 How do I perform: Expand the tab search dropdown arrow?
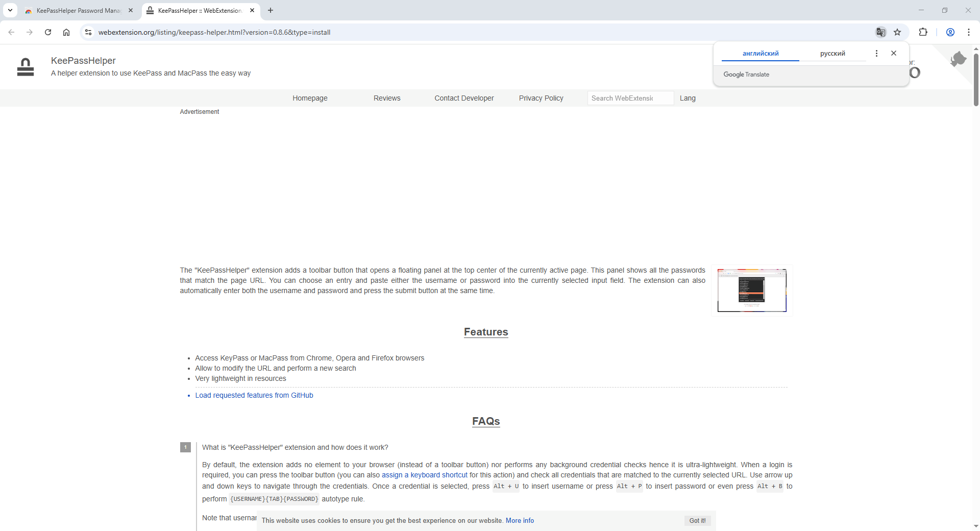(x=10, y=10)
